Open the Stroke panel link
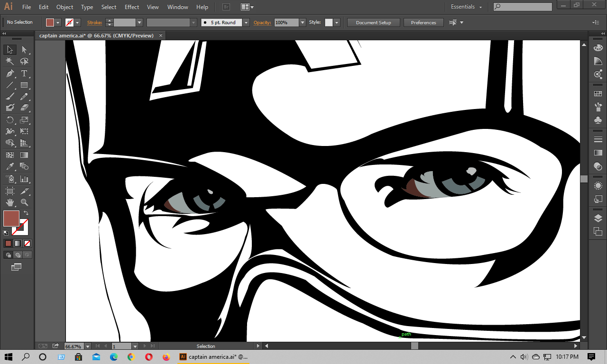The height and width of the screenshot is (364, 607). [x=94, y=22]
